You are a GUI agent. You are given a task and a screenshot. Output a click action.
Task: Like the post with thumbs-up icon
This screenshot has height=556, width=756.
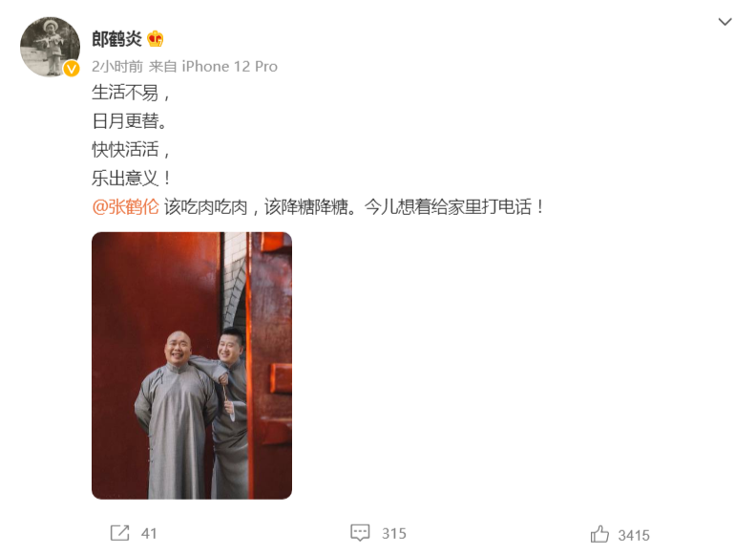(x=599, y=534)
